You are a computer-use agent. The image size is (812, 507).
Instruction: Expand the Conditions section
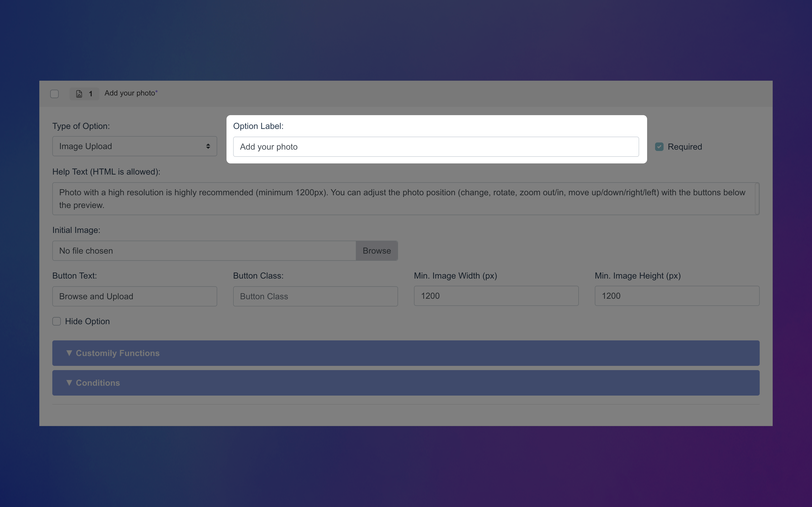405,383
